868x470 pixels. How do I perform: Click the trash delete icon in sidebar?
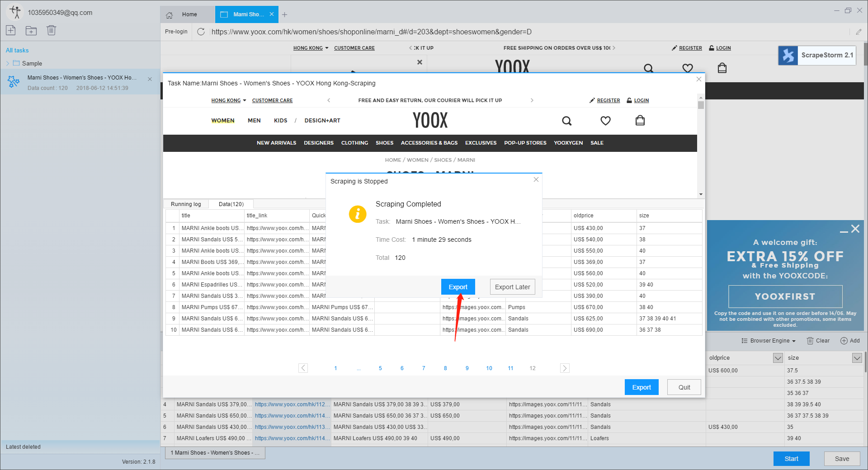point(51,30)
